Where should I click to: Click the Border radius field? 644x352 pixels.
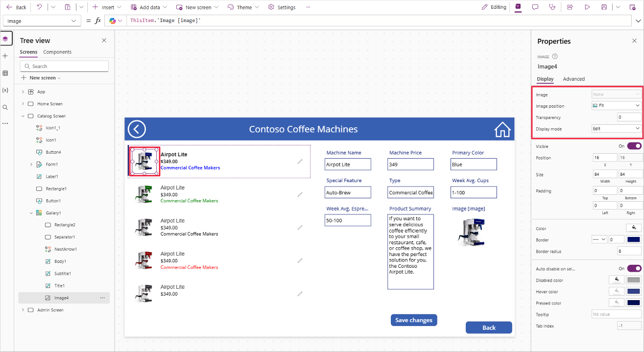point(629,251)
